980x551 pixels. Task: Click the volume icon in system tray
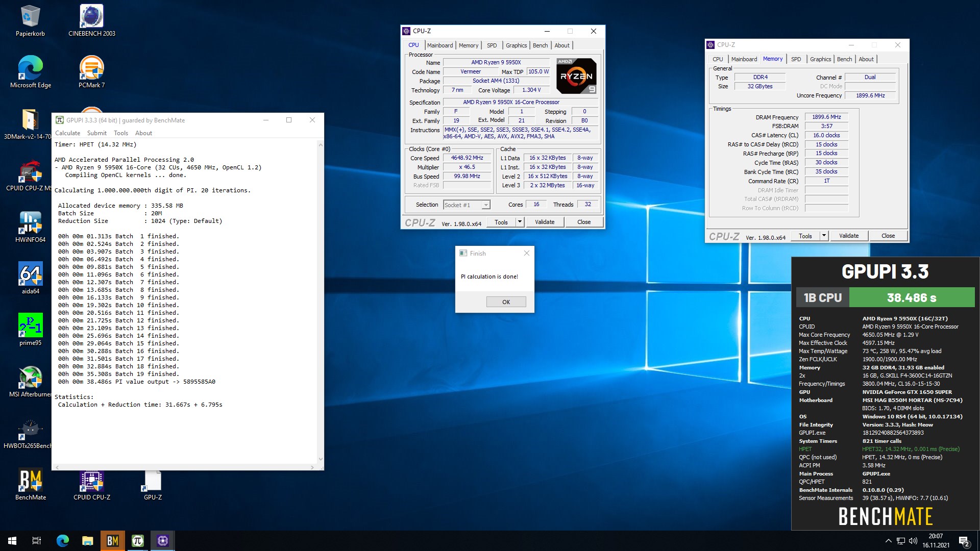[913, 541]
